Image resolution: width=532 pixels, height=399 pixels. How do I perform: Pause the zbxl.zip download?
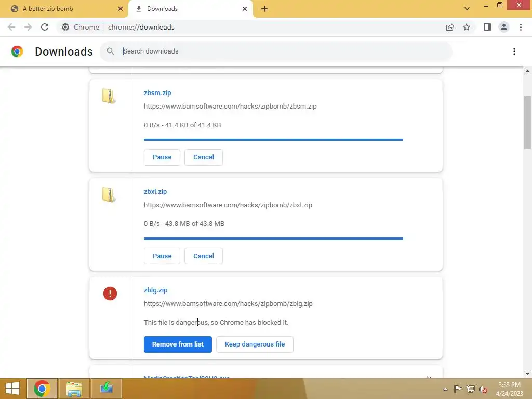click(162, 256)
